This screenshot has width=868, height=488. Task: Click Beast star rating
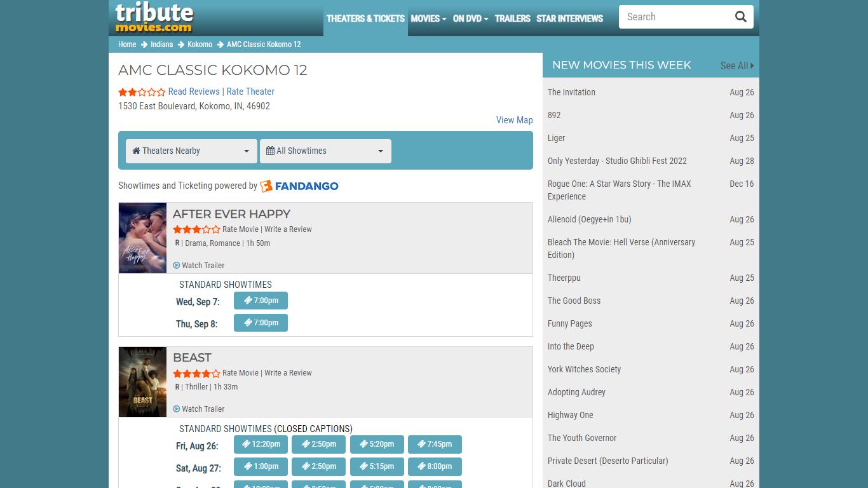tap(196, 373)
